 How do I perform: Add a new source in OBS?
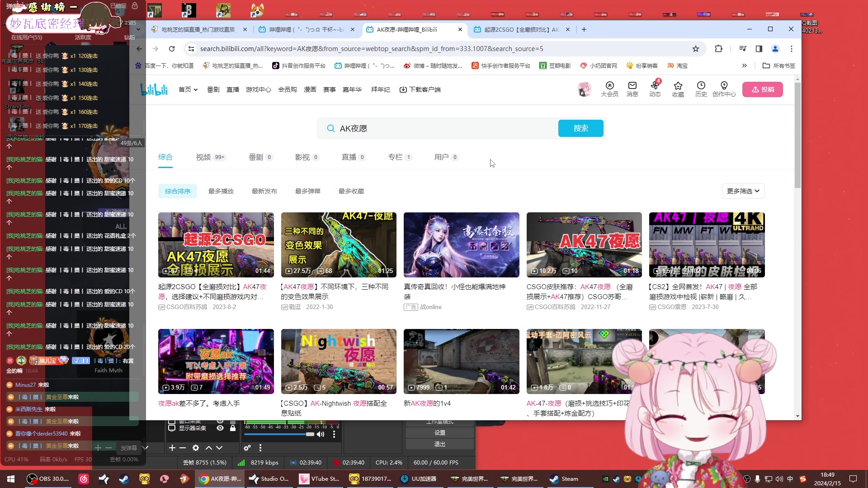click(x=172, y=448)
